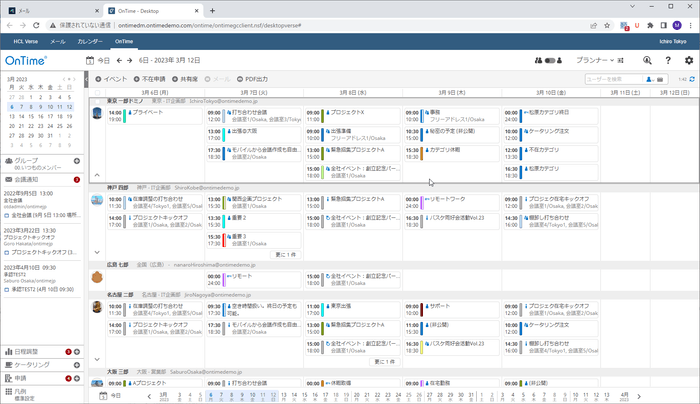Tick the checkbox for 東京 一郎 row

pyautogui.click(x=97, y=101)
